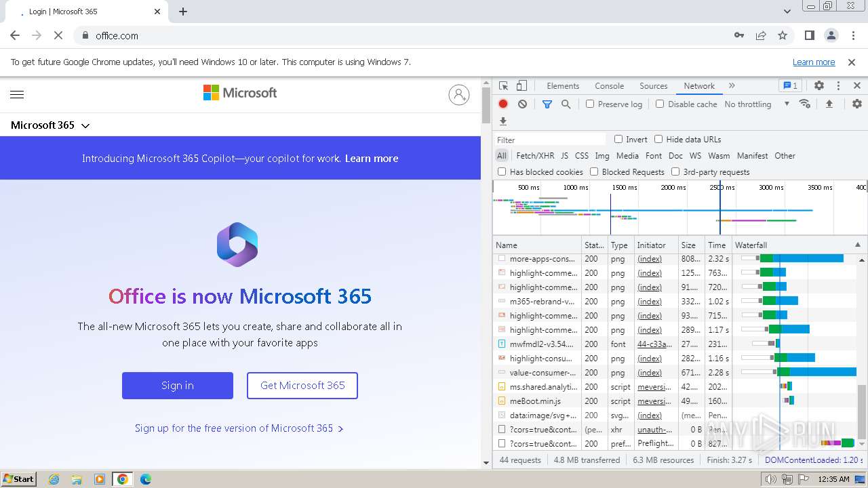Open a new browser tab
The width and height of the screenshot is (868, 488).
[183, 12]
